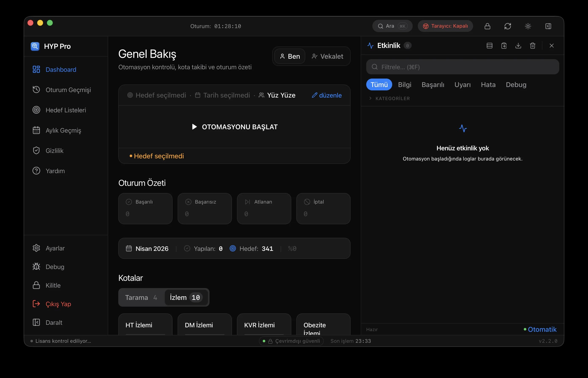588x378 pixels.
Task: Click OTOMASYONU BAŞLAT button
Action: [x=234, y=127]
